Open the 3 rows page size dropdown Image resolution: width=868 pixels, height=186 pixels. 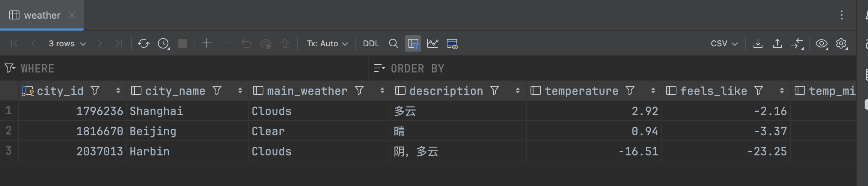click(67, 44)
